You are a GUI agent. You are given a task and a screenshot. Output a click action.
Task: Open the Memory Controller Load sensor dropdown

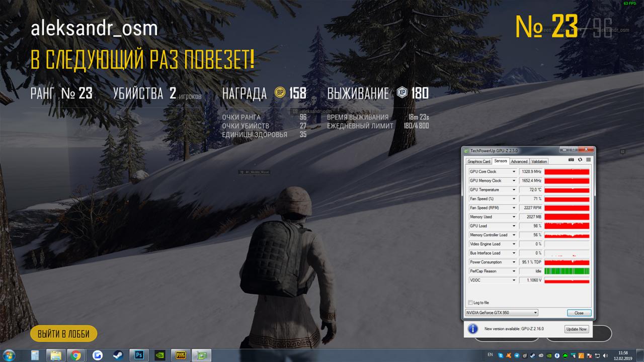pos(514,235)
